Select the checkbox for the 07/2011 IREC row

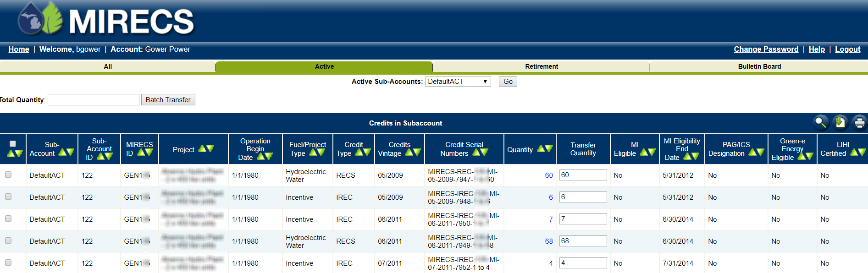pos(8,262)
